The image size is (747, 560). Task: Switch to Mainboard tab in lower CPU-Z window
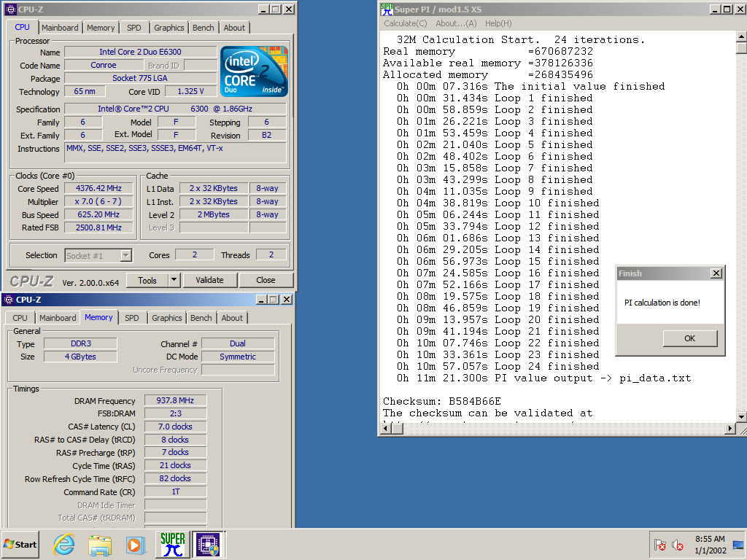58,318
